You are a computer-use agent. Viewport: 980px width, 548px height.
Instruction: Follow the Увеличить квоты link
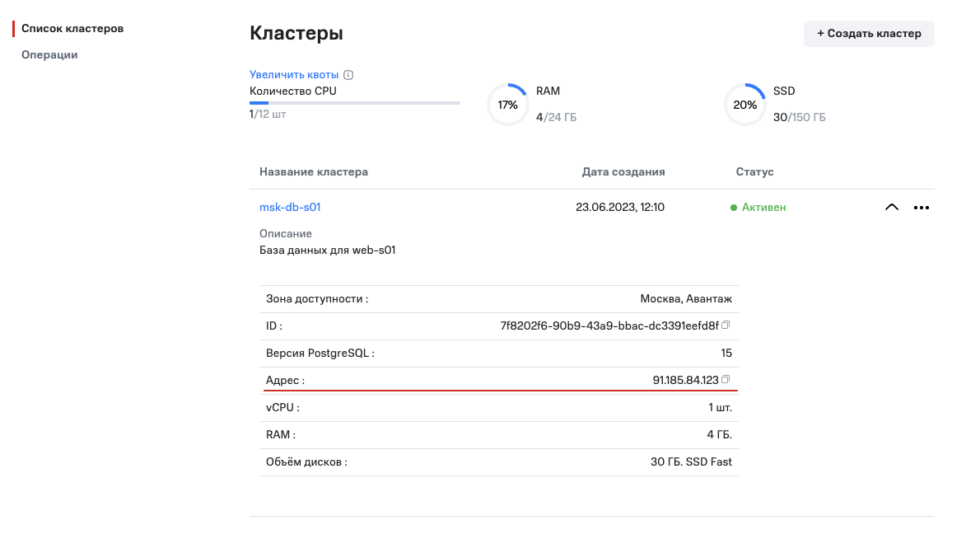(294, 75)
